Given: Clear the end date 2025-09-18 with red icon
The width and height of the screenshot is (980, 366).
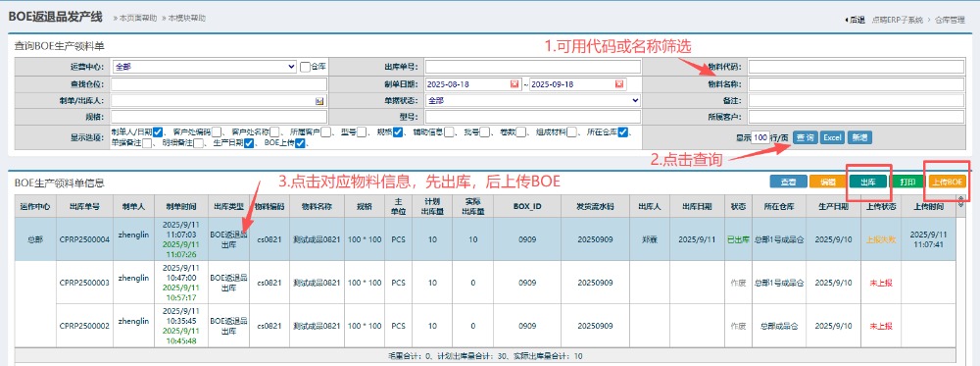Looking at the screenshot, I should click(x=619, y=83).
